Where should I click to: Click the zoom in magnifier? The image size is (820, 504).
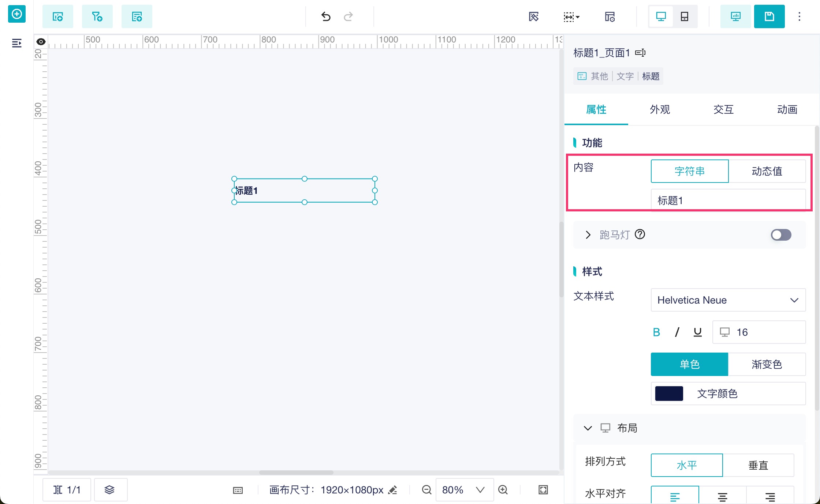pos(503,490)
